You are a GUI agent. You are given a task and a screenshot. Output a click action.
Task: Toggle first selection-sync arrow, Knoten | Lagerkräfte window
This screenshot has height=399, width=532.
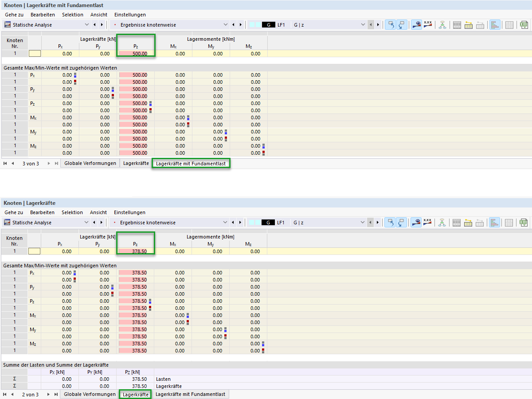click(x=390, y=223)
